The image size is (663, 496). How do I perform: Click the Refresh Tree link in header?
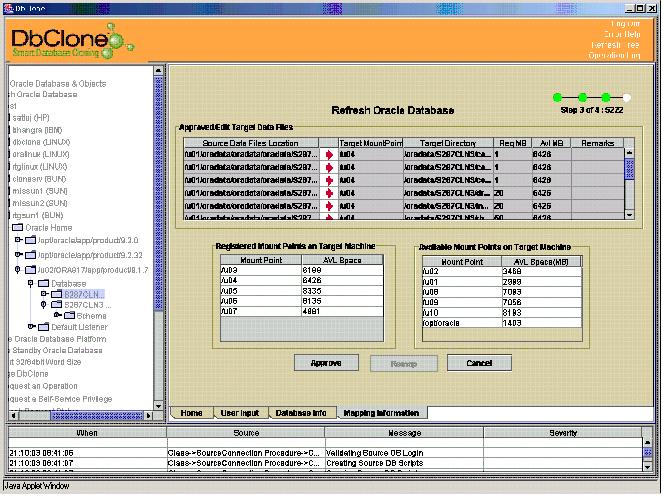pos(616,45)
